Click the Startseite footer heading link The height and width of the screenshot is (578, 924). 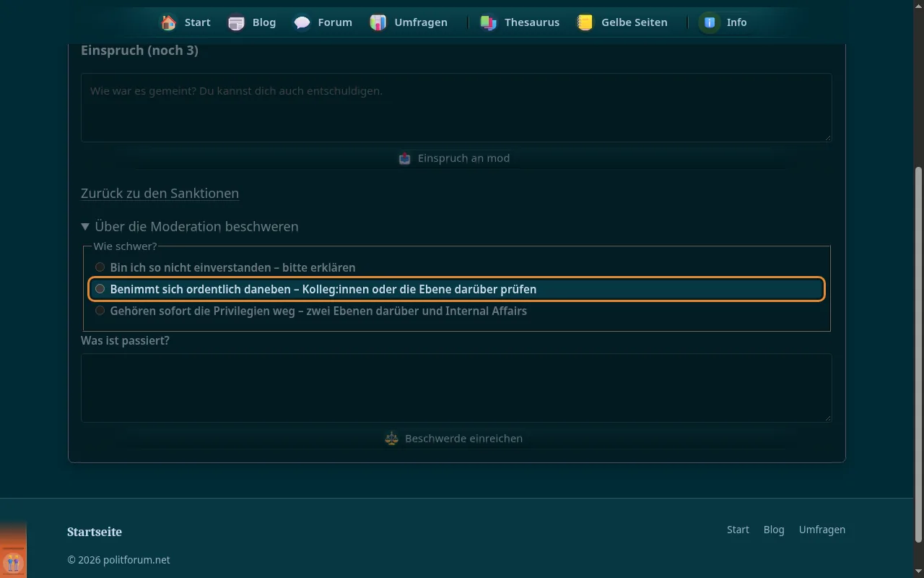point(95,532)
